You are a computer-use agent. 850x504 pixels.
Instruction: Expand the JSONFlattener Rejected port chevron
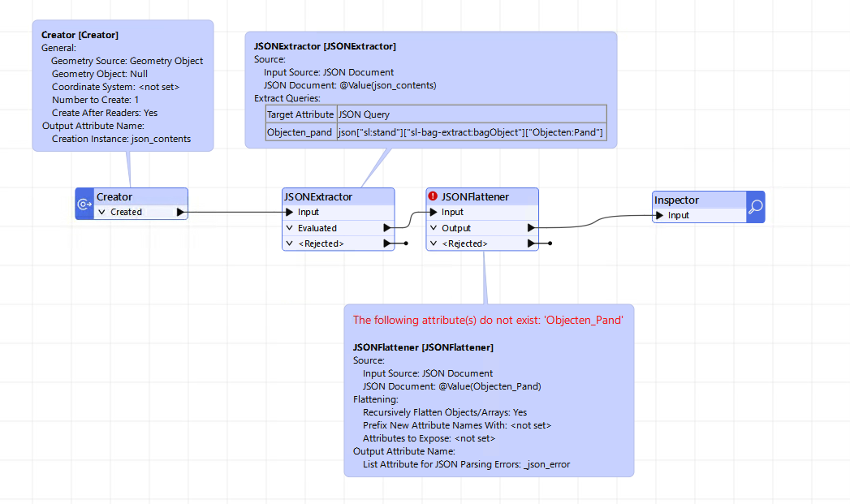tap(434, 243)
